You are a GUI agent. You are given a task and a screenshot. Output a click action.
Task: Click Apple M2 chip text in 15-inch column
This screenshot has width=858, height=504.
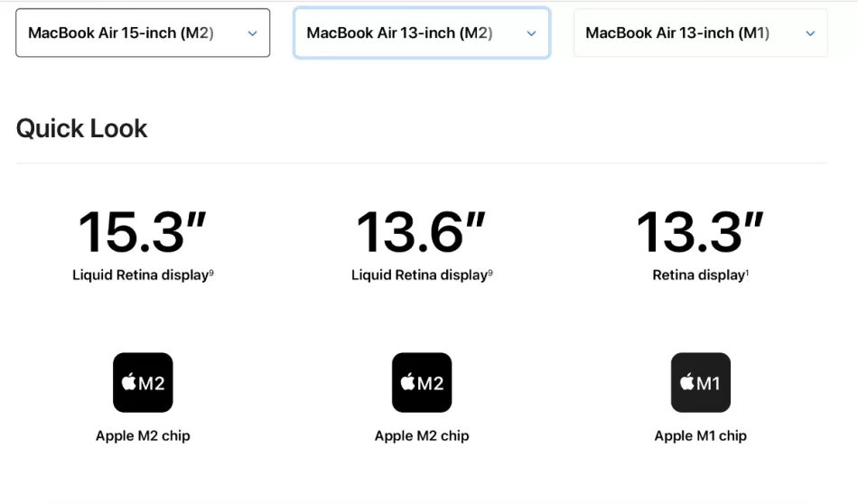(x=143, y=435)
